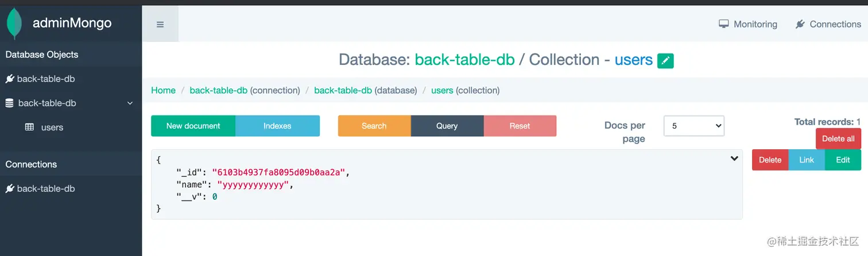
Task: Toggle the sidebar hamburger menu
Action: (x=160, y=24)
